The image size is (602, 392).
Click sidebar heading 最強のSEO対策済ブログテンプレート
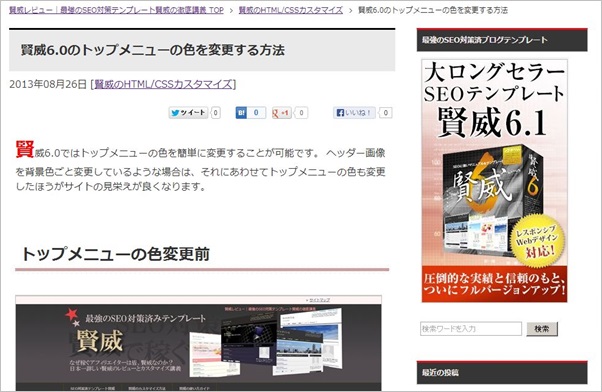click(x=485, y=40)
